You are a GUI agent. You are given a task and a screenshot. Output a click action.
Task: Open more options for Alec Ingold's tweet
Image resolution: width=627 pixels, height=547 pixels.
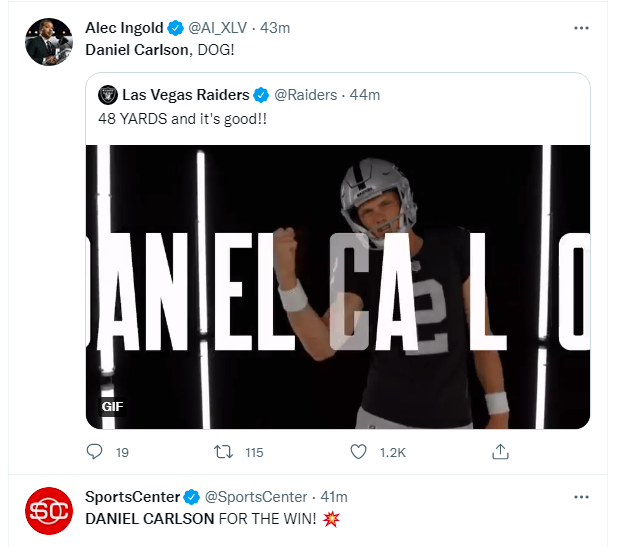[581, 28]
